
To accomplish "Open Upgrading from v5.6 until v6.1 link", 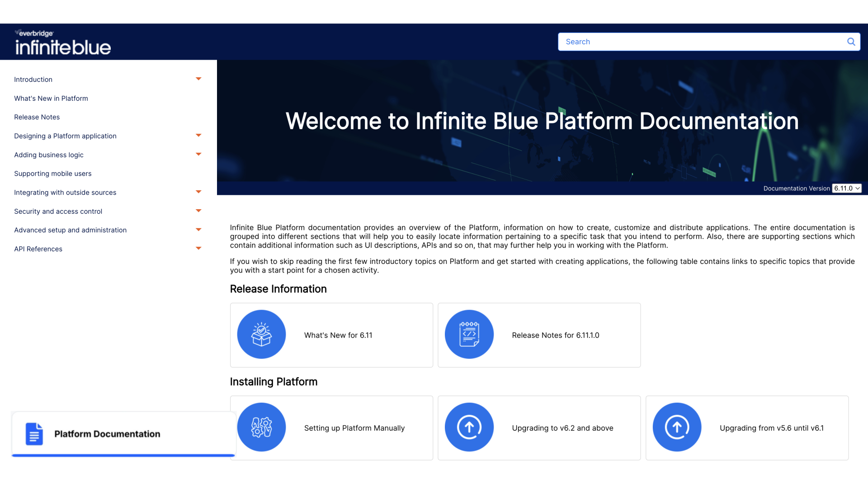I will (x=772, y=428).
